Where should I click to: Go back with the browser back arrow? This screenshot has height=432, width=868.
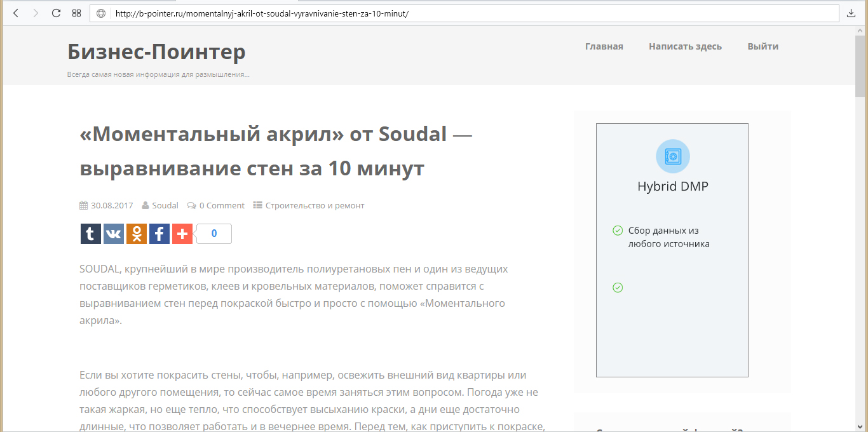16,13
